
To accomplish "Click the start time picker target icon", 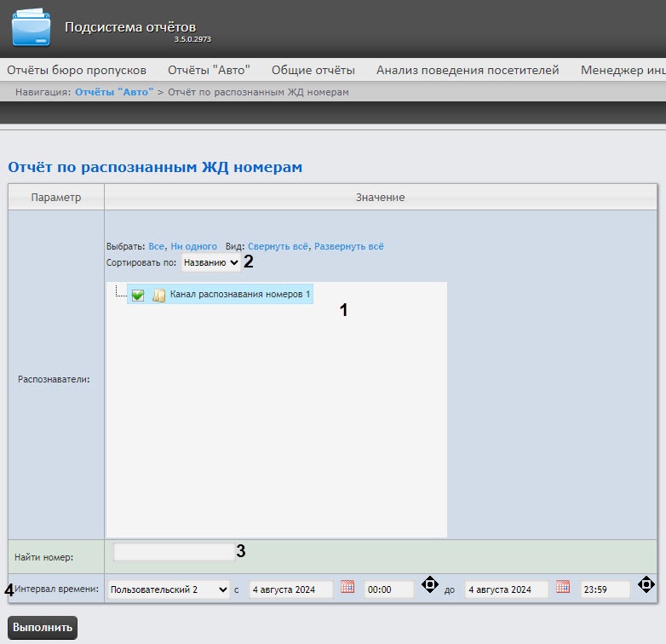I will [430, 584].
